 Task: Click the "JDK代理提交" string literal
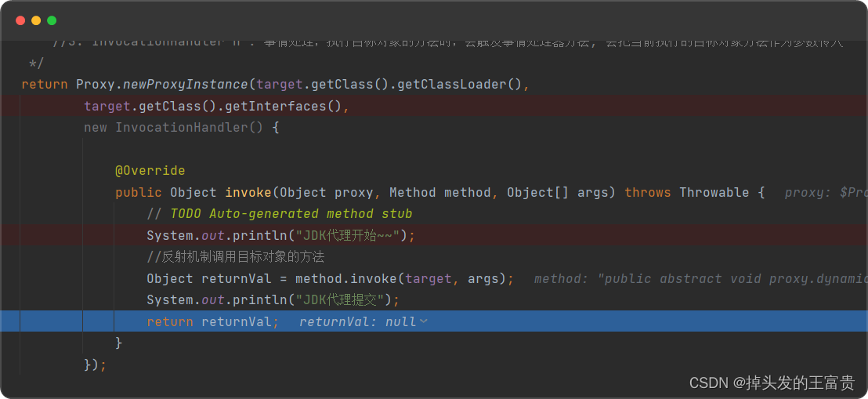[340, 300]
